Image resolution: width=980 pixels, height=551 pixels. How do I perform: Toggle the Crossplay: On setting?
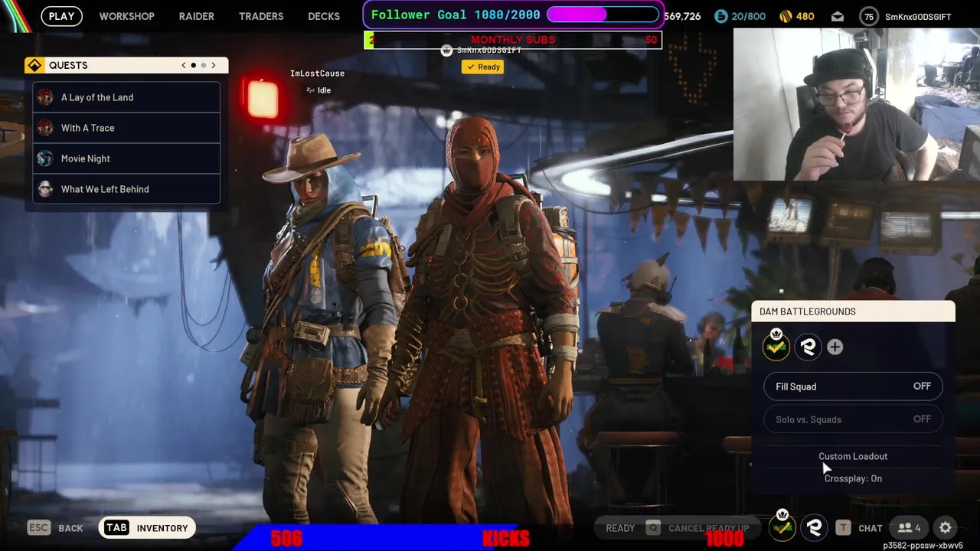(x=853, y=478)
